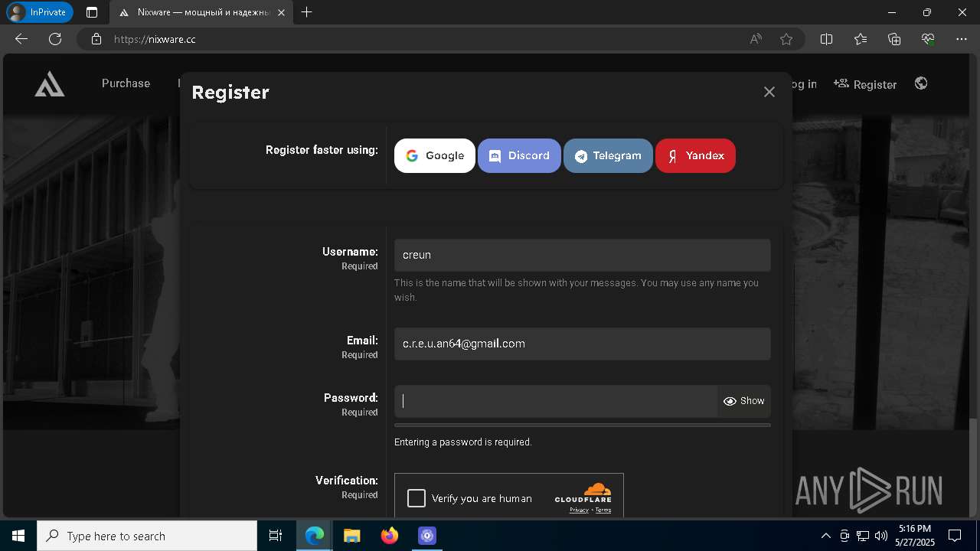The height and width of the screenshot is (551, 980).
Task: Register using Yandex
Action: tap(695, 155)
